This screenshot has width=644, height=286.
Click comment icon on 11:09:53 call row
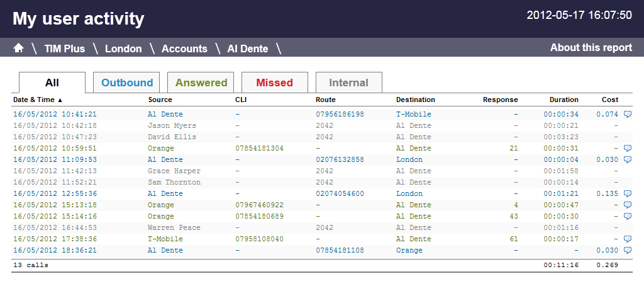pyautogui.click(x=627, y=159)
